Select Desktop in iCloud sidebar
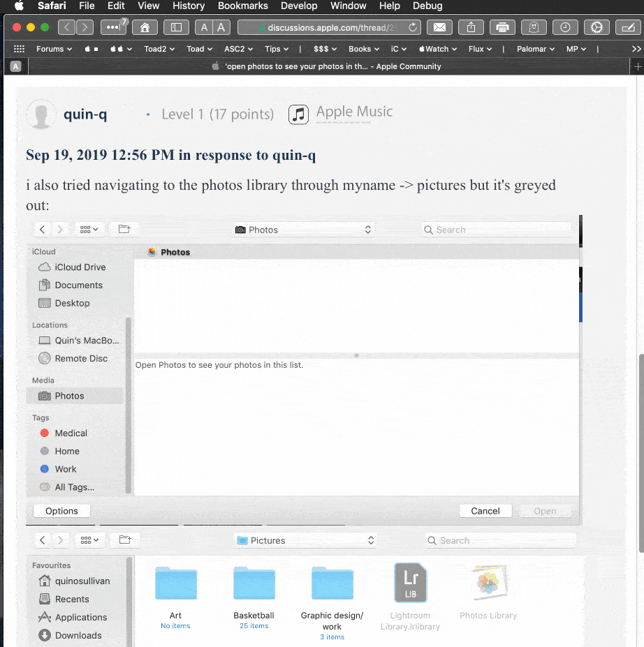Image resolution: width=644 pixels, height=647 pixels. 75,304
